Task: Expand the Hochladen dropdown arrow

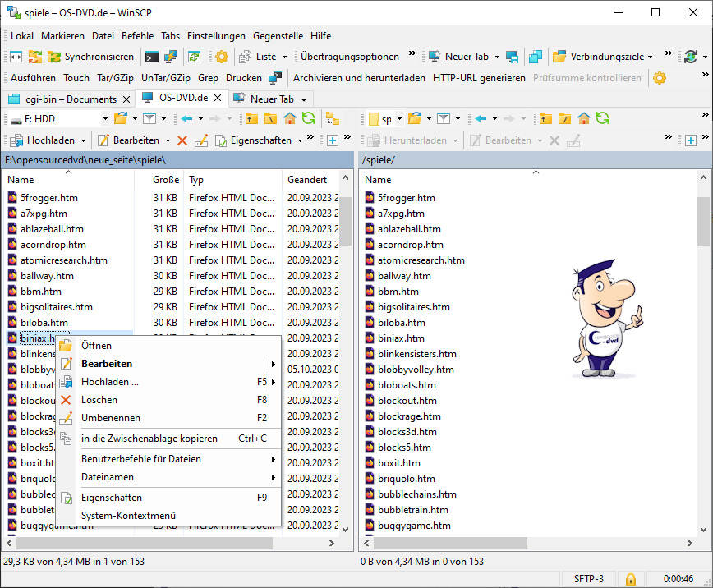Action: click(84, 140)
